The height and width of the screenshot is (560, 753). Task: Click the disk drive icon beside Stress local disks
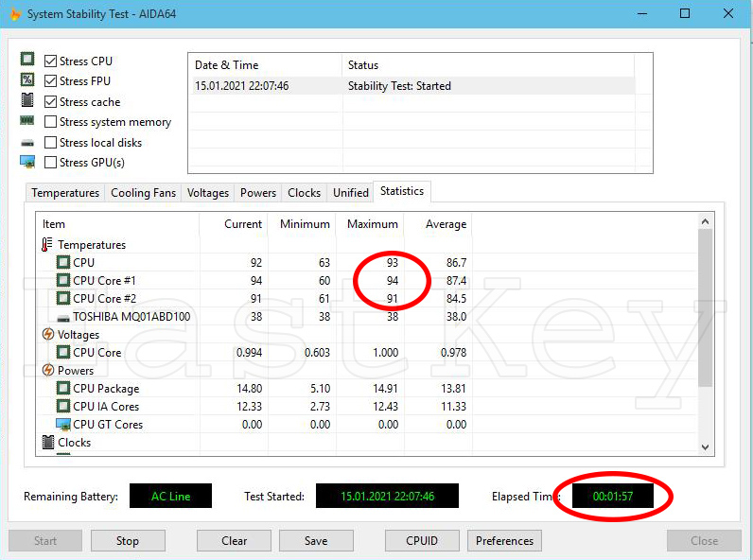(x=27, y=143)
